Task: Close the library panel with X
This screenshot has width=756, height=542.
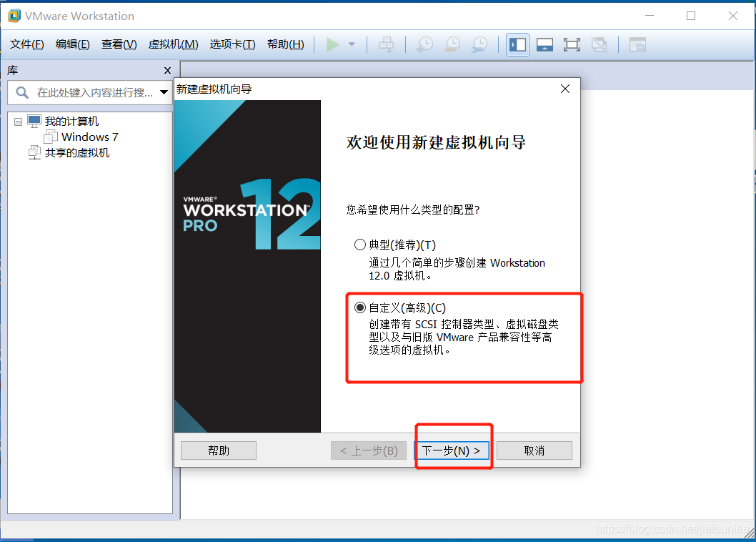Action: [167, 71]
